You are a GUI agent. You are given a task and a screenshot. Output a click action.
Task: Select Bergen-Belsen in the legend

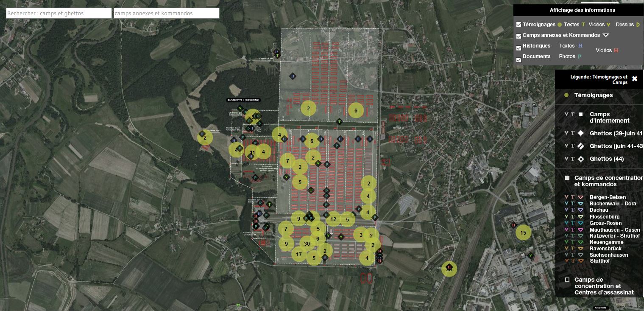608,197
